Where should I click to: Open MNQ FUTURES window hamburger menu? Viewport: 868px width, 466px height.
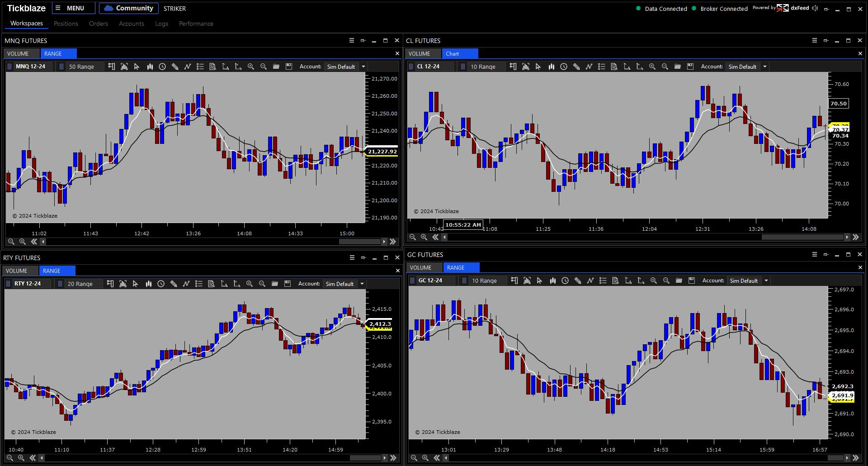(352, 40)
